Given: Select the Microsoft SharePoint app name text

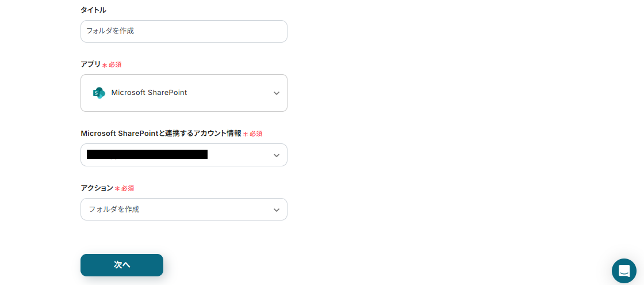Looking at the screenshot, I should pos(149,93).
